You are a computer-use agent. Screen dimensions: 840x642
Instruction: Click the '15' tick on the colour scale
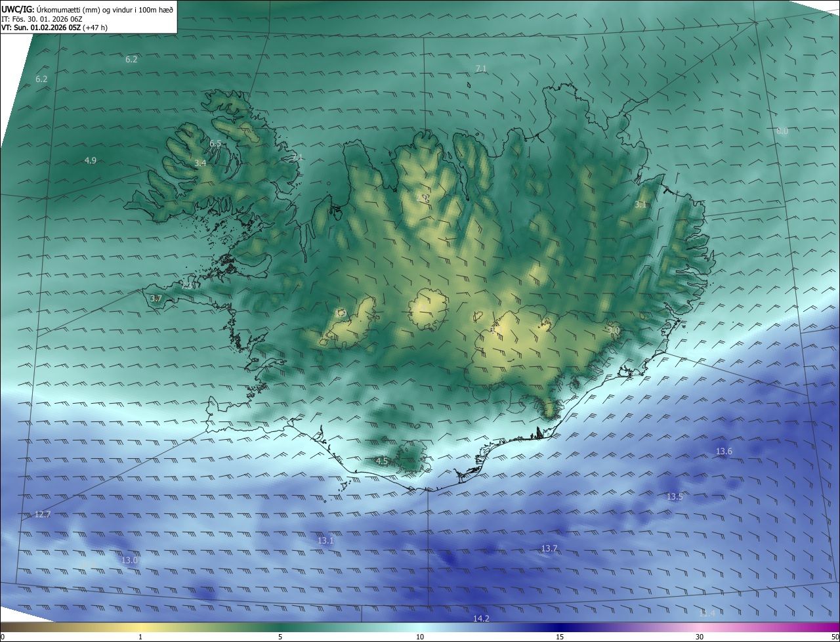pos(560,637)
